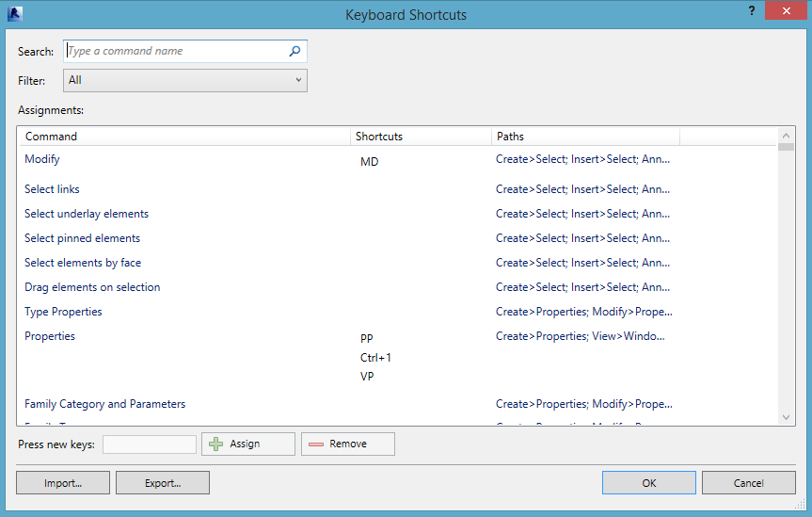Click the search magnifier icon
This screenshot has height=517, width=812.
click(295, 51)
